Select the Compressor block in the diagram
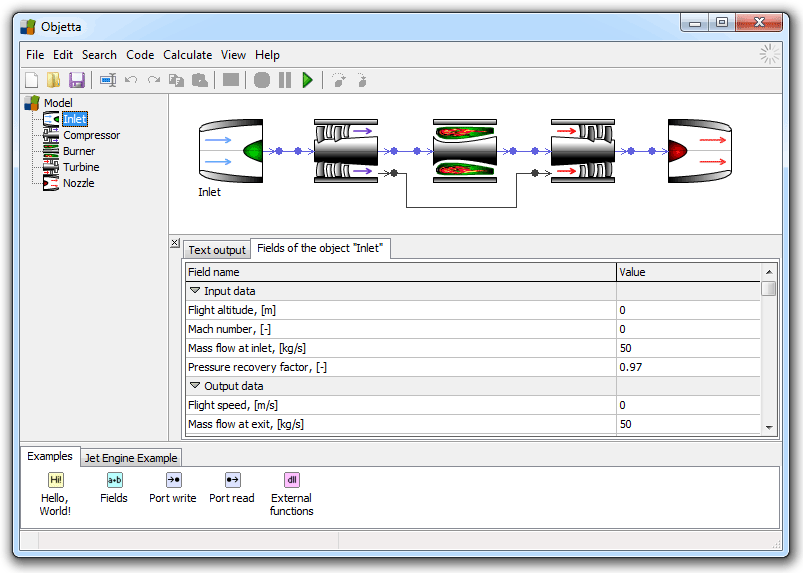803x573 pixels. coord(345,151)
